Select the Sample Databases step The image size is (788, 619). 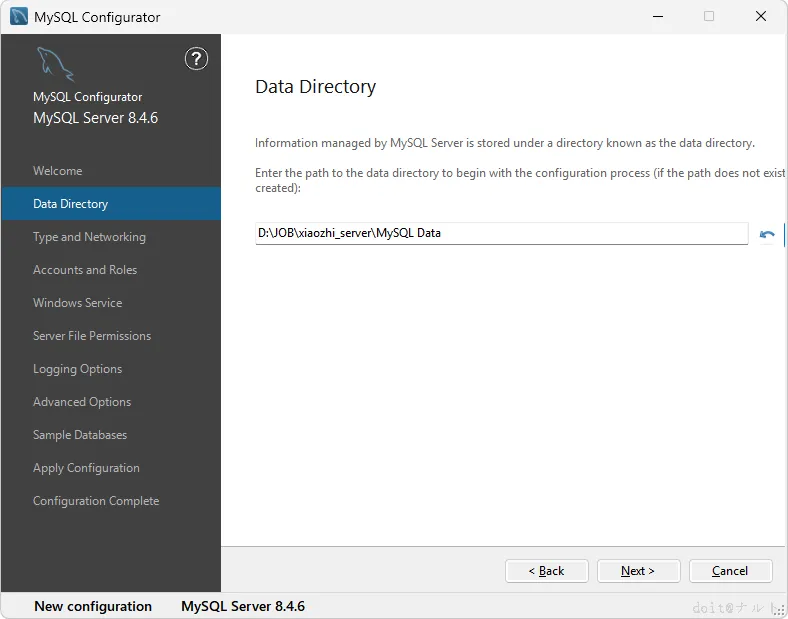click(x=80, y=435)
